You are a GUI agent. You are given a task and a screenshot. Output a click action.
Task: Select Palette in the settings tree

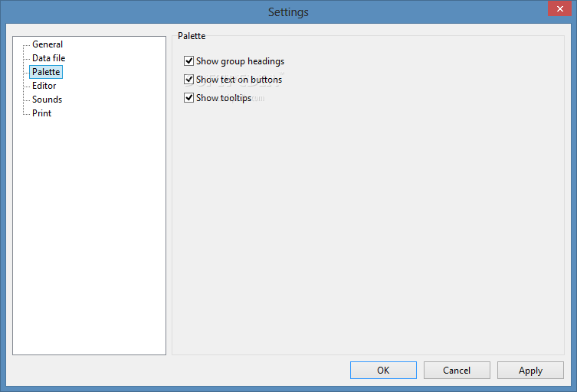46,72
